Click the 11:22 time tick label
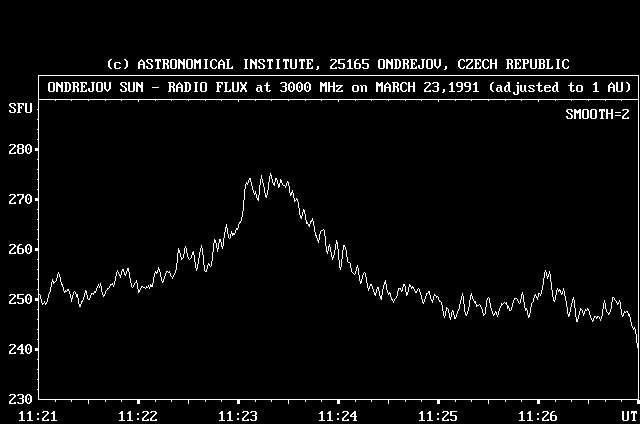The image size is (640, 424). click(137, 415)
